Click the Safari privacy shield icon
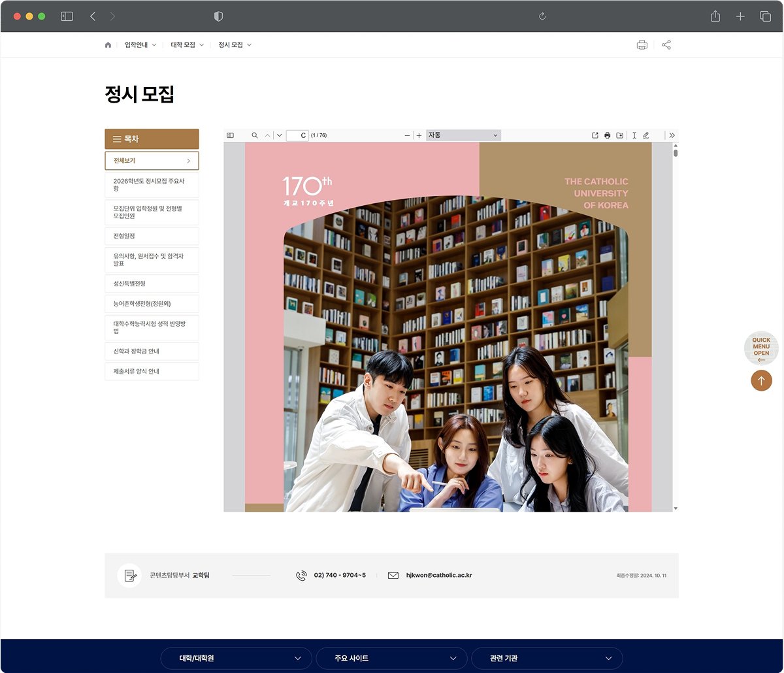Viewport: 784px width, 673px height. (218, 16)
